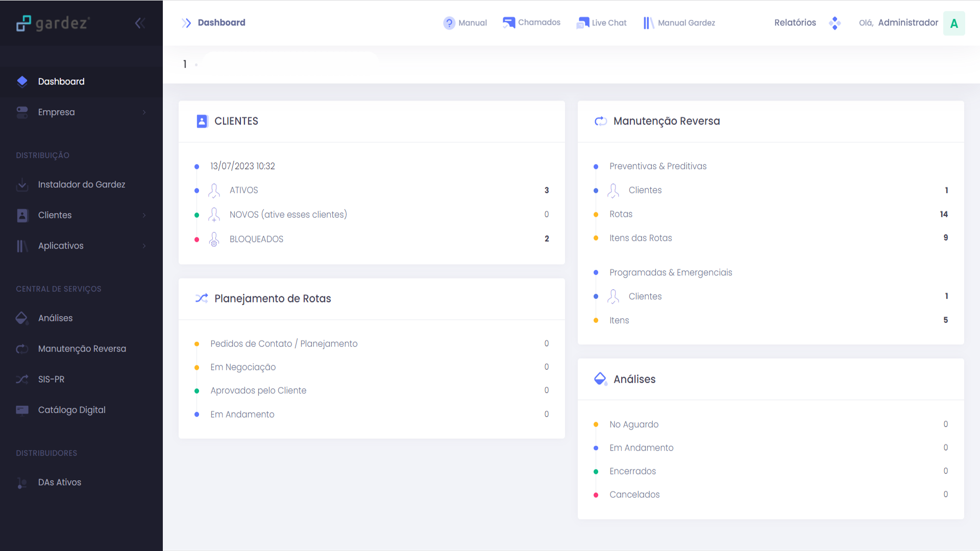Click the Manual help question icon
Screen dimensions: 980x551
pyautogui.click(x=449, y=23)
